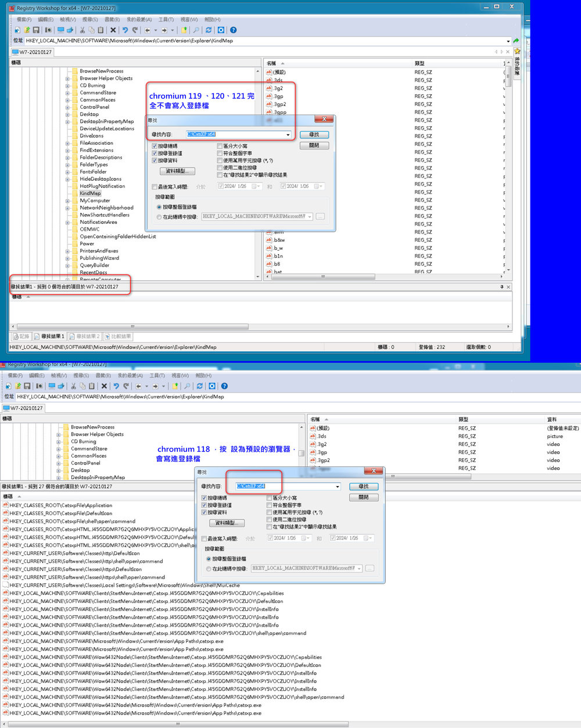This screenshot has height=728, width=581.
Task: Click the 尋找 button in the upper Find dialog
Action: pyautogui.click(x=314, y=134)
